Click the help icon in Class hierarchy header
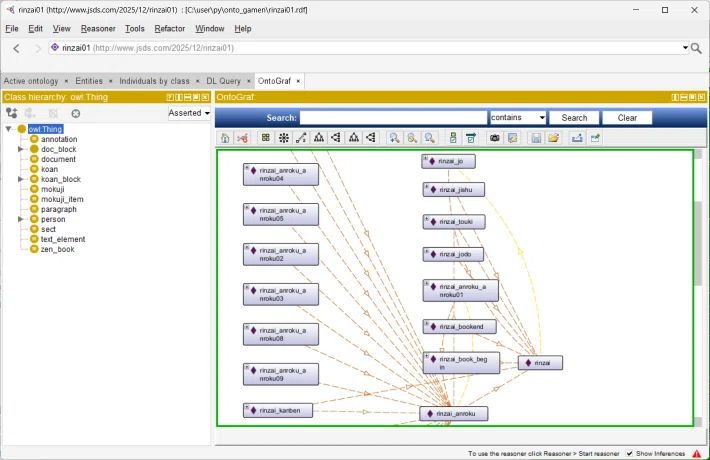 [x=170, y=97]
